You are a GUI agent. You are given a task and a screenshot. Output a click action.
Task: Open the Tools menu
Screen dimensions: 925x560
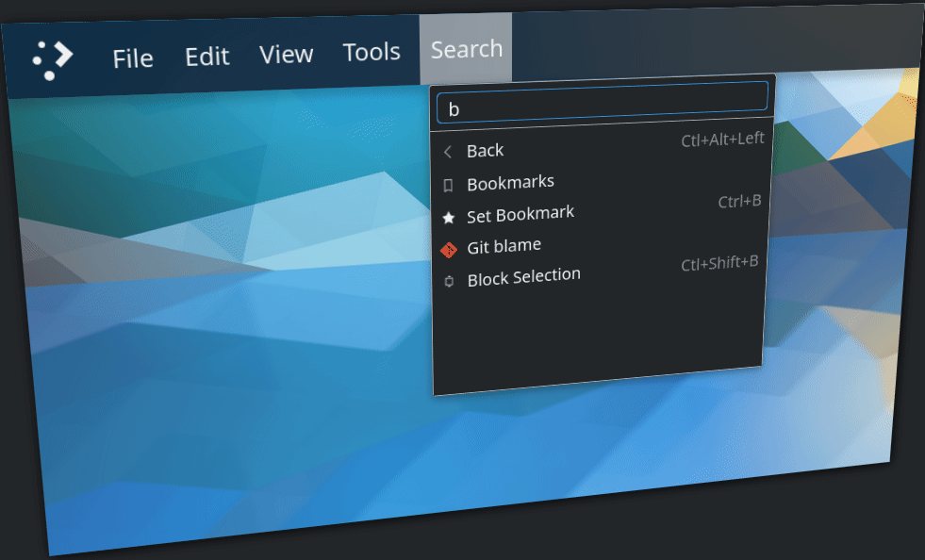pyautogui.click(x=372, y=52)
